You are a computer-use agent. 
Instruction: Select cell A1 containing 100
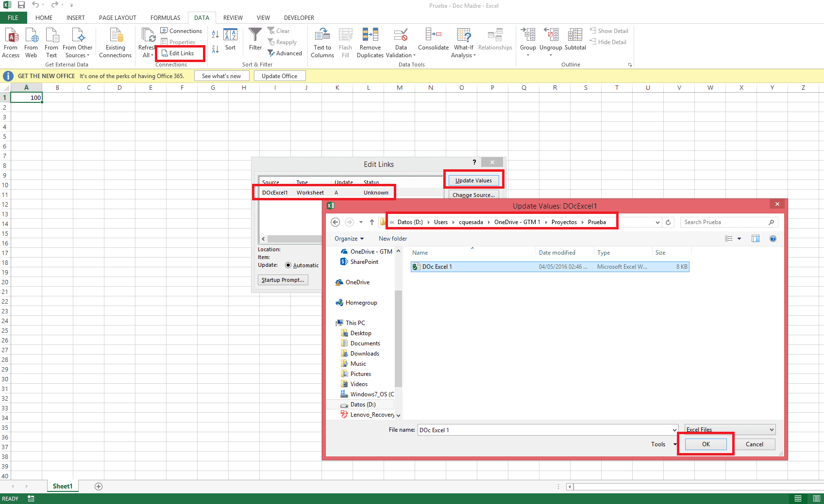(26, 98)
